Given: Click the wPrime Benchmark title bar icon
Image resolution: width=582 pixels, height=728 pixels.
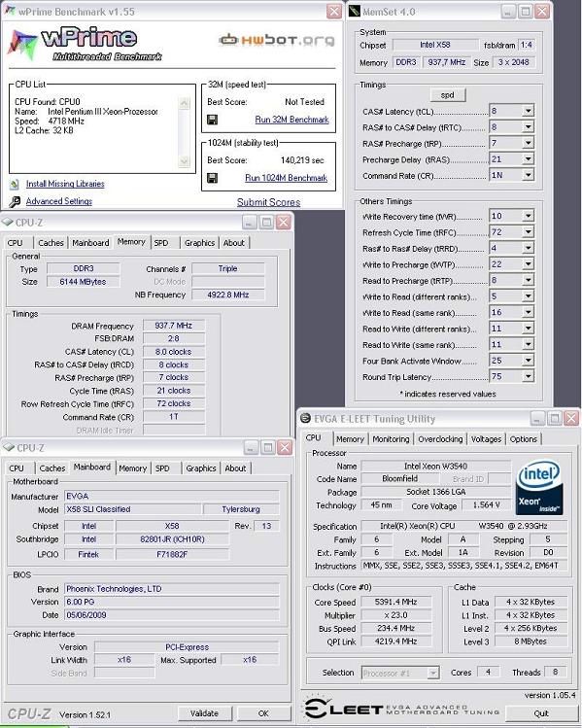Looking at the screenshot, I should 11,11.
